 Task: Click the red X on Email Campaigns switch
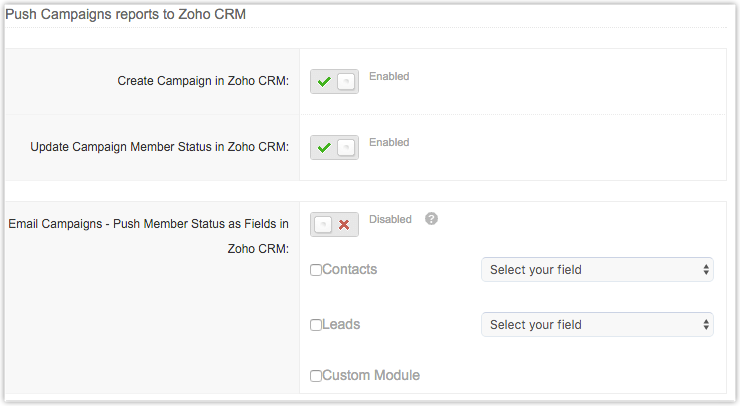344,225
